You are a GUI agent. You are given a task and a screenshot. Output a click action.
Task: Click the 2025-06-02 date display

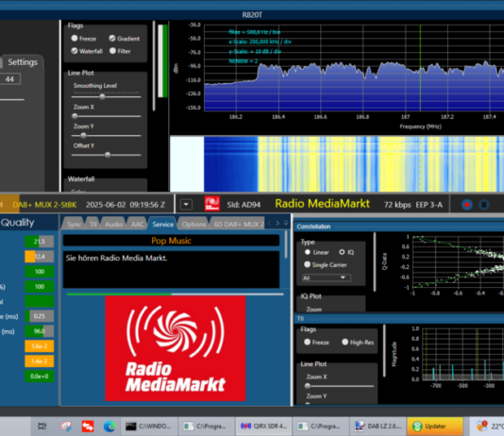click(106, 205)
